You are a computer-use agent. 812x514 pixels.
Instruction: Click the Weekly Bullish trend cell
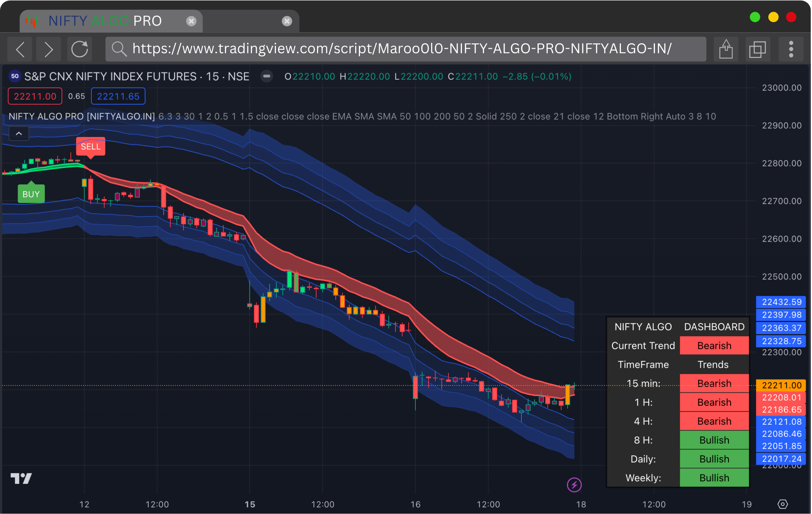point(714,478)
